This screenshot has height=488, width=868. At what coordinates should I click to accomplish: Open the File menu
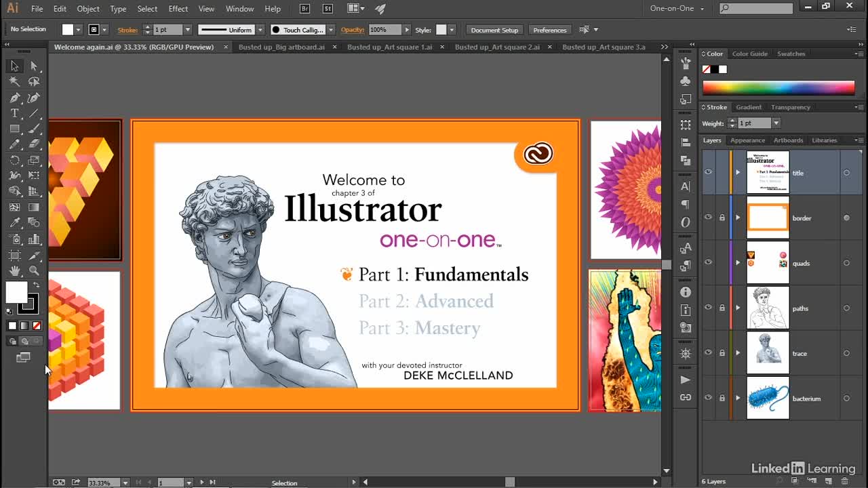tap(37, 9)
